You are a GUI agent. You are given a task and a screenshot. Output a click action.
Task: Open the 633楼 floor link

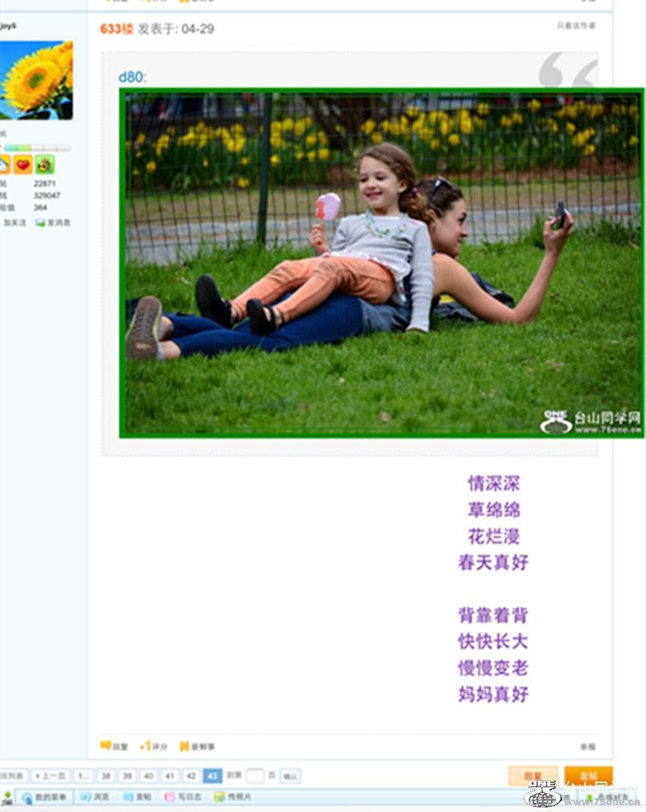(116, 29)
